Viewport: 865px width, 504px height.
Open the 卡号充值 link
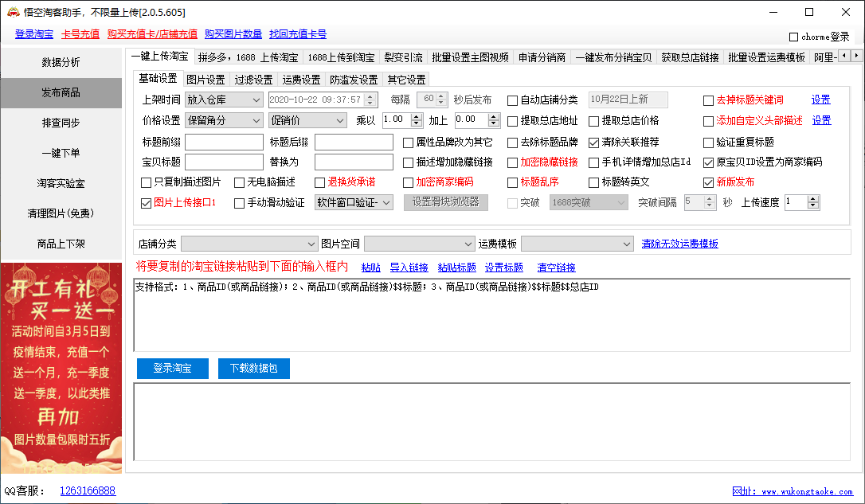(80, 34)
